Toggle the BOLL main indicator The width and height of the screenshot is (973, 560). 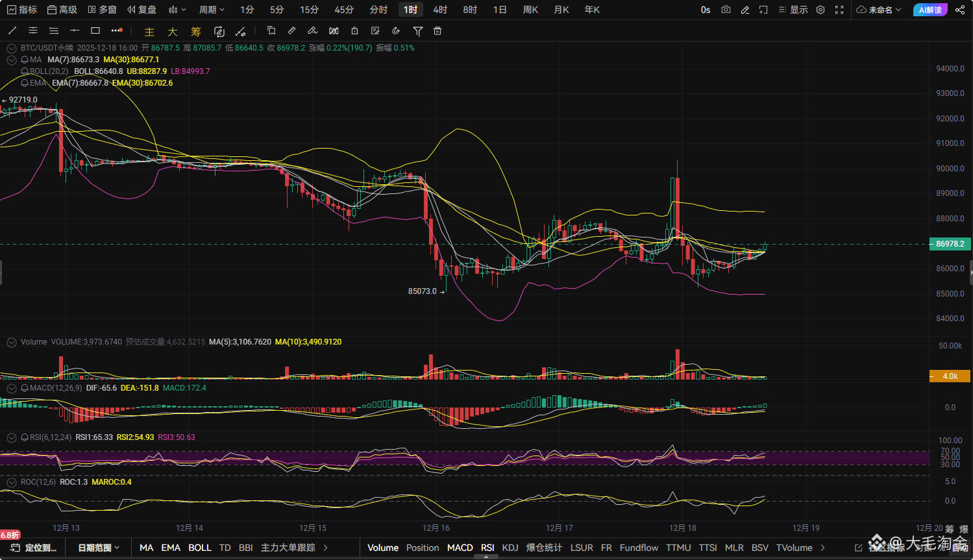point(200,548)
